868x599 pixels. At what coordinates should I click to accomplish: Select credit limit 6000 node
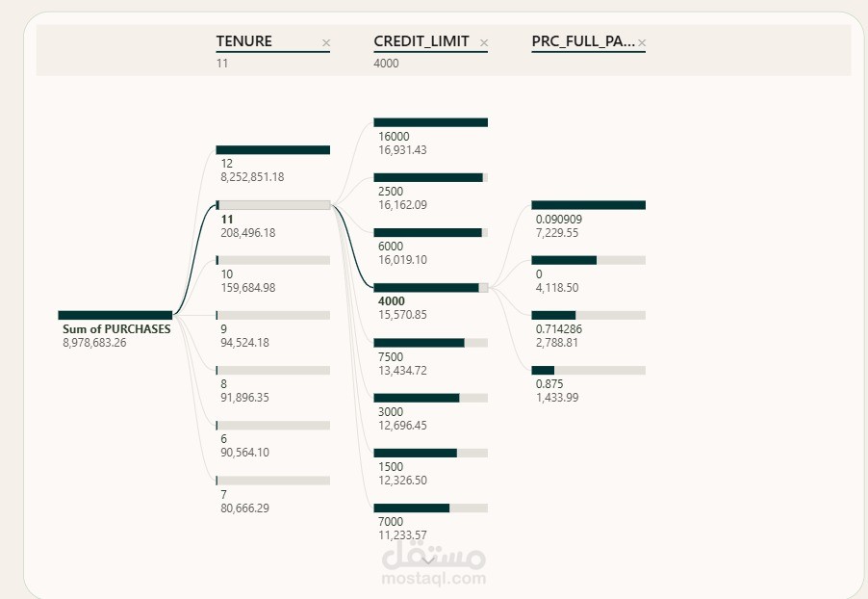point(431,233)
